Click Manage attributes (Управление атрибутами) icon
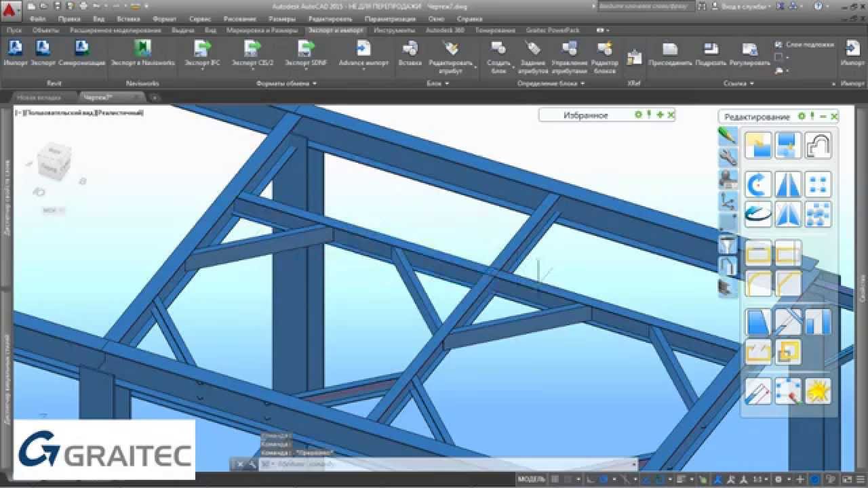 (570, 48)
